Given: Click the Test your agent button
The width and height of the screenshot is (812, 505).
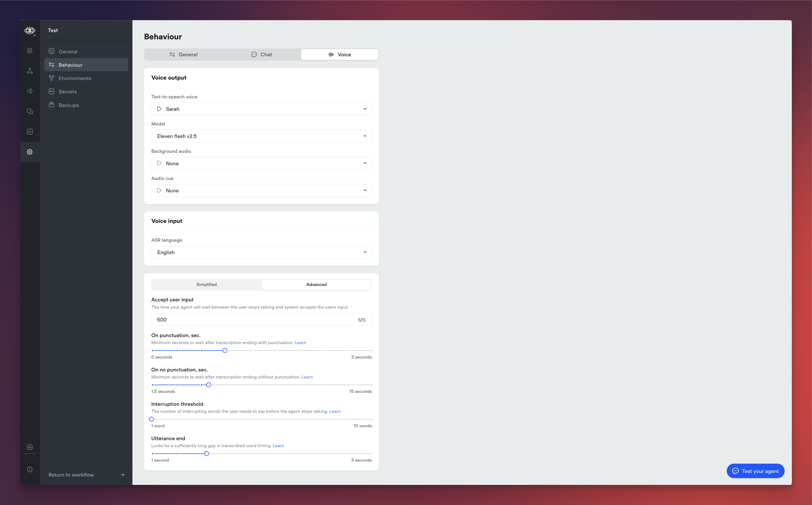Looking at the screenshot, I should pyautogui.click(x=755, y=471).
